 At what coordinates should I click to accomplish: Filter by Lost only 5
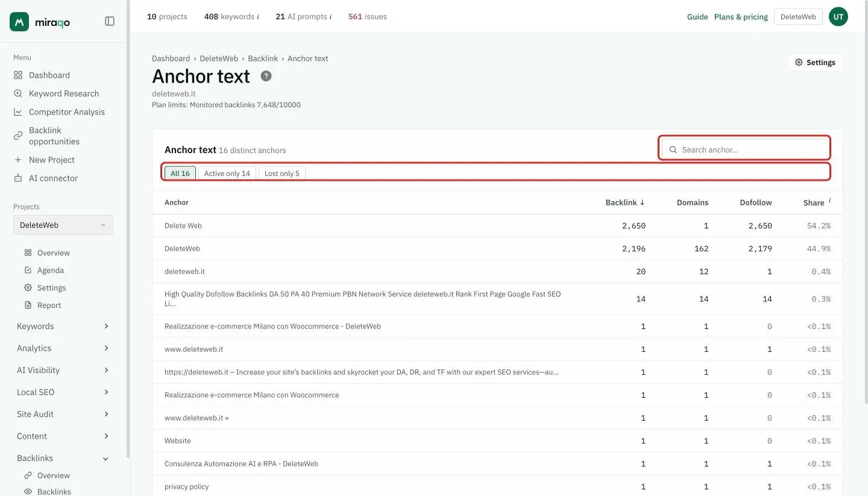pyautogui.click(x=282, y=174)
